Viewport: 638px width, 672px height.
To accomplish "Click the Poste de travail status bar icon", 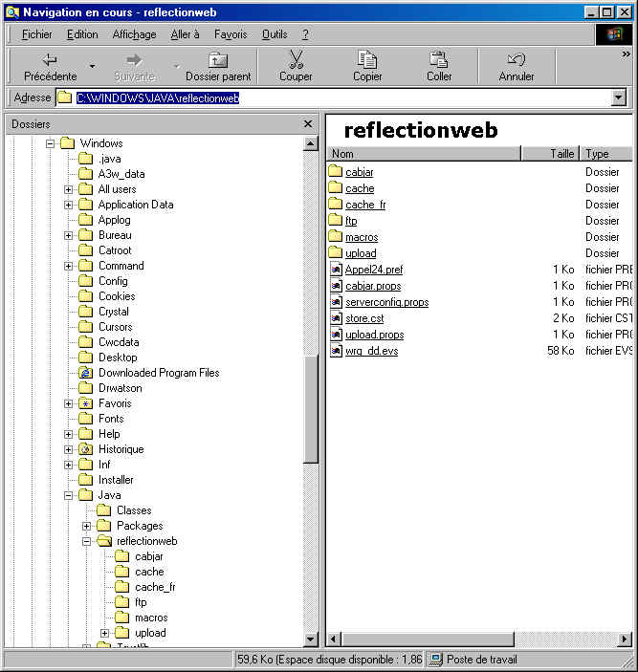I will coord(436,660).
